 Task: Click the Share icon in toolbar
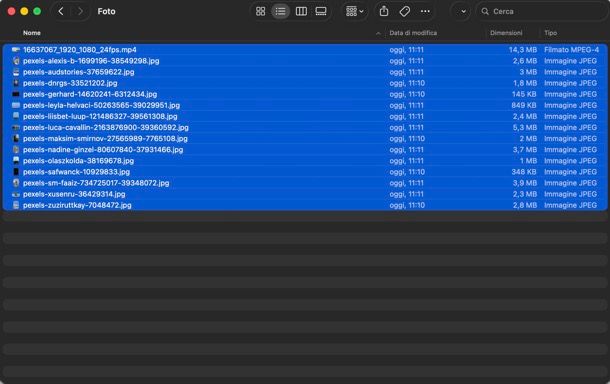[384, 11]
